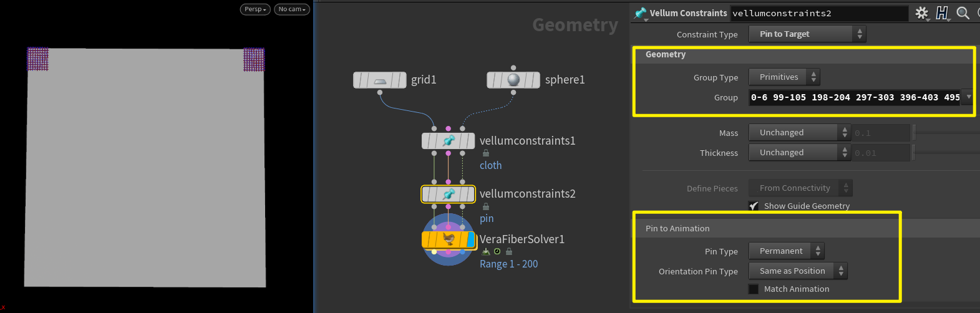Click lock badge icon under VeraFiberSolver1
980x313 pixels.
(509, 251)
